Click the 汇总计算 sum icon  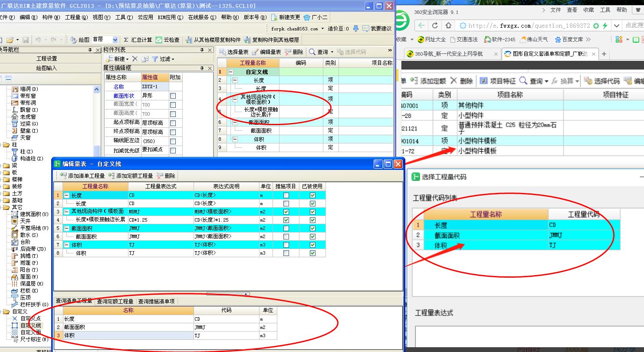pyautogui.click(x=126, y=40)
